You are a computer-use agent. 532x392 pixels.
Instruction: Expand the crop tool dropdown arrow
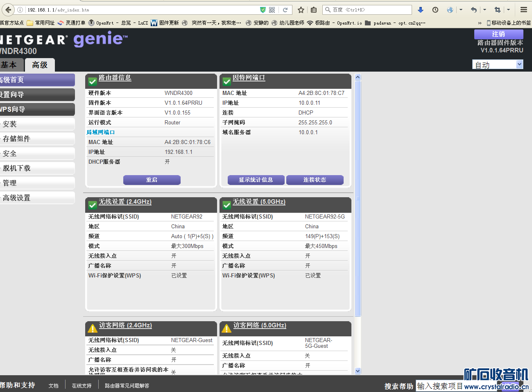coord(508,10)
